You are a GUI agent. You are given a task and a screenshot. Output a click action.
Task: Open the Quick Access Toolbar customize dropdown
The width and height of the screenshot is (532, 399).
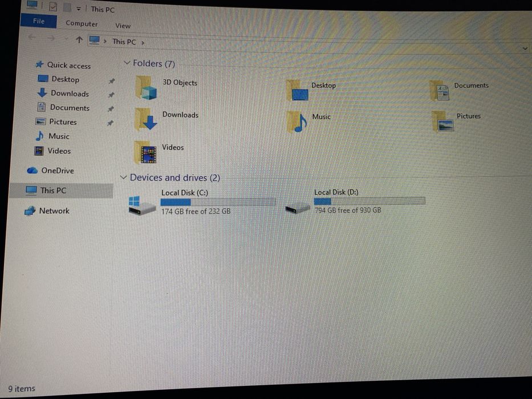click(78, 9)
